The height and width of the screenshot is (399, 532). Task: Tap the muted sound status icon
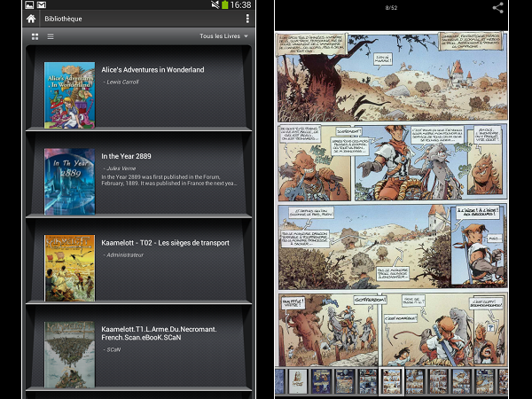click(x=215, y=4)
